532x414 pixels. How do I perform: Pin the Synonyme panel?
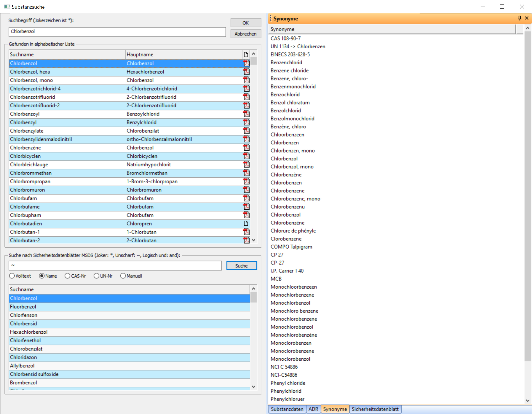point(520,18)
